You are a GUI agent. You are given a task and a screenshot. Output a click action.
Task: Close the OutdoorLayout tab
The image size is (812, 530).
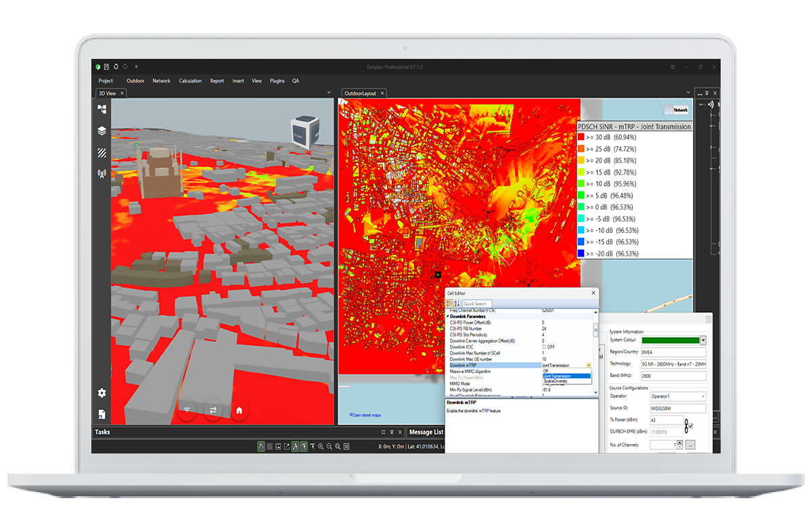382,93
